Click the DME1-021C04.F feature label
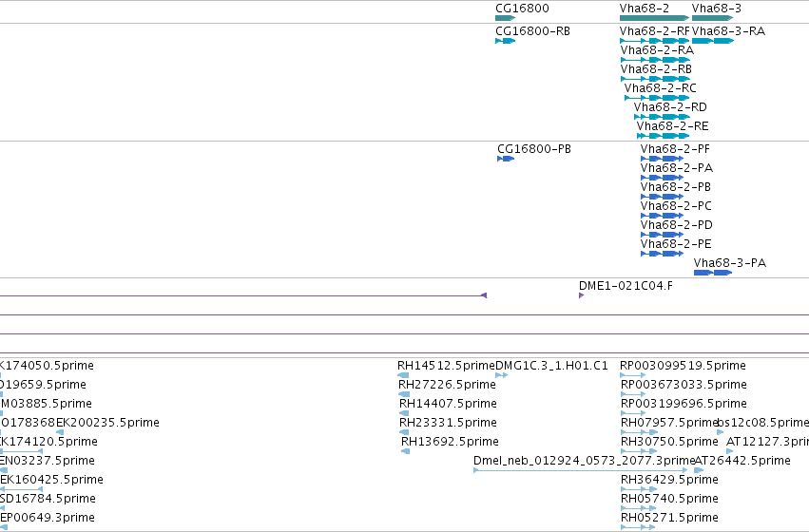The height and width of the screenshot is (532, 809). pyautogui.click(x=626, y=286)
